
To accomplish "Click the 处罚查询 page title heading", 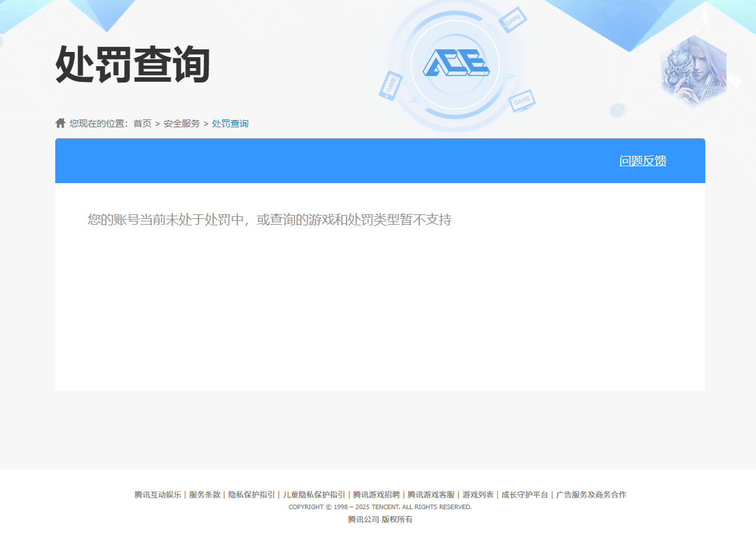I will (133, 62).
